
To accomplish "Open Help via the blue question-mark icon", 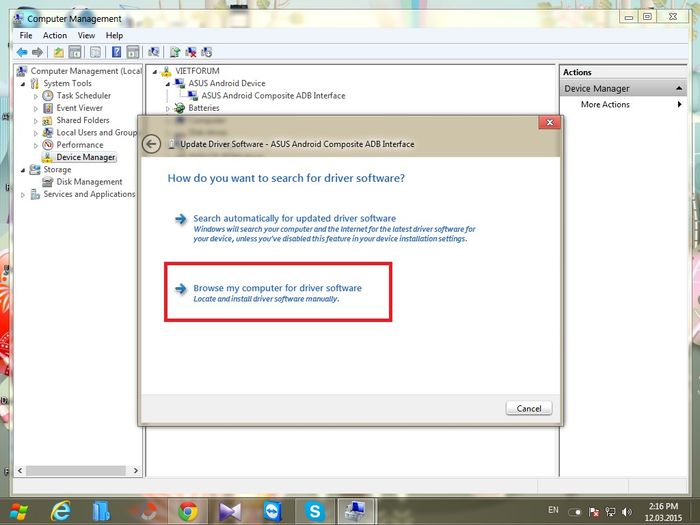I will (x=117, y=53).
